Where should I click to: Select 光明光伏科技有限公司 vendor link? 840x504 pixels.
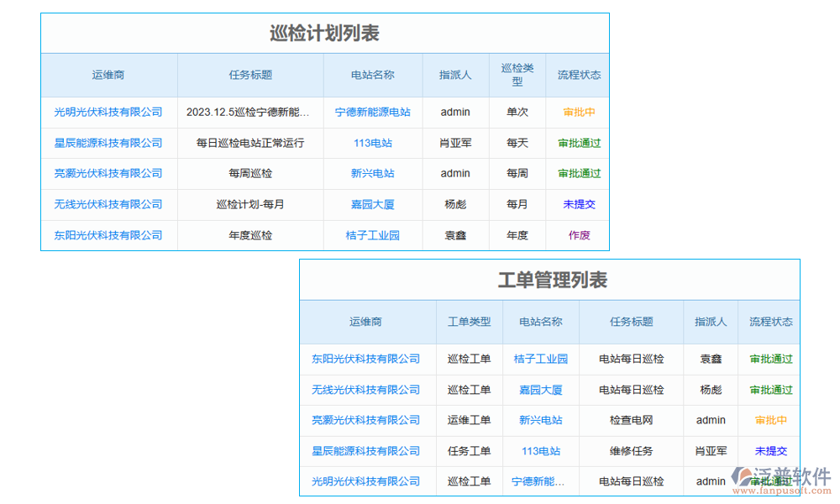coord(108,112)
